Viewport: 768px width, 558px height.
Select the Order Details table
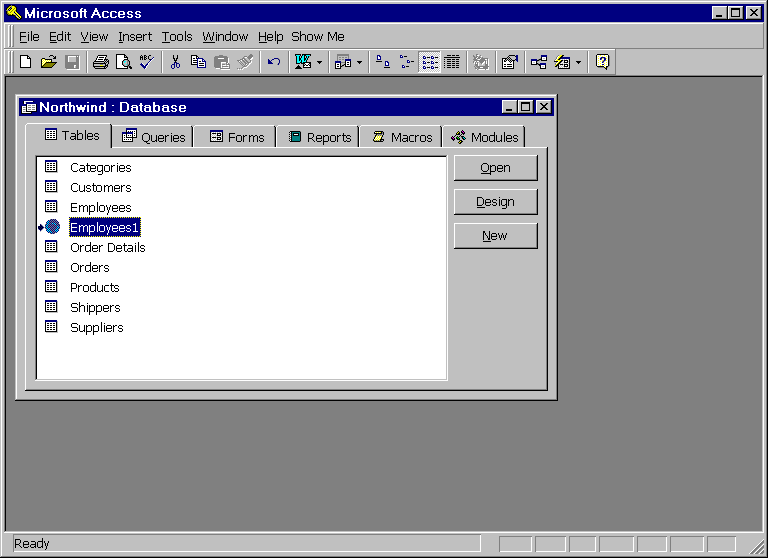107,247
